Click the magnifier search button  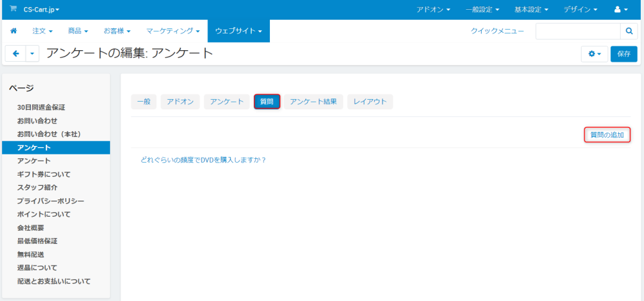click(629, 31)
